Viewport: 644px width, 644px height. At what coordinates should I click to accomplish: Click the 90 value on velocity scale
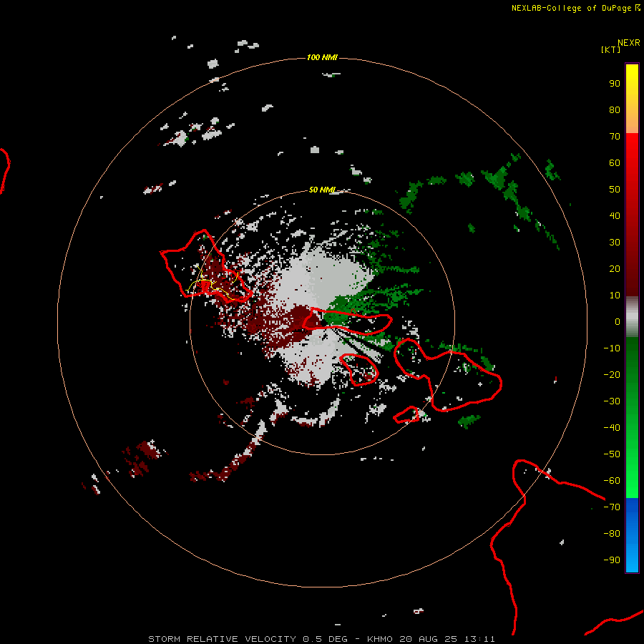615,84
